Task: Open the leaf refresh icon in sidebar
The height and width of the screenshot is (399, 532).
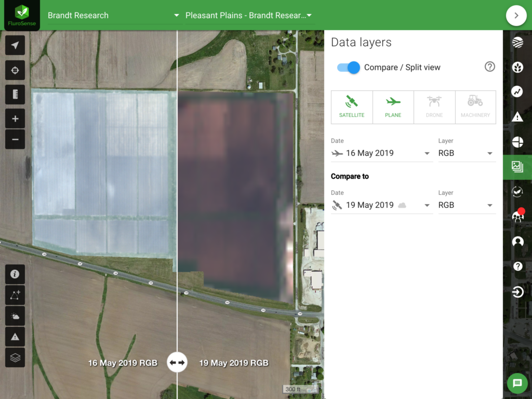Action: coord(517,192)
